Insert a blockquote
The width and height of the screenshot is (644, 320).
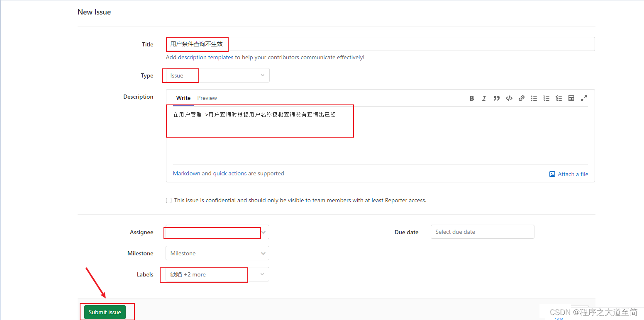pyautogui.click(x=496, y=98)
